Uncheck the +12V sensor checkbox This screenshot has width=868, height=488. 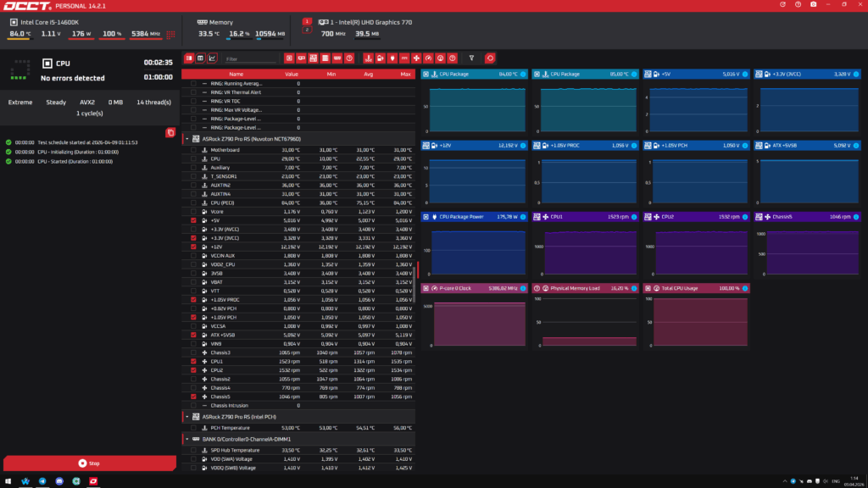tap(193, 247)
